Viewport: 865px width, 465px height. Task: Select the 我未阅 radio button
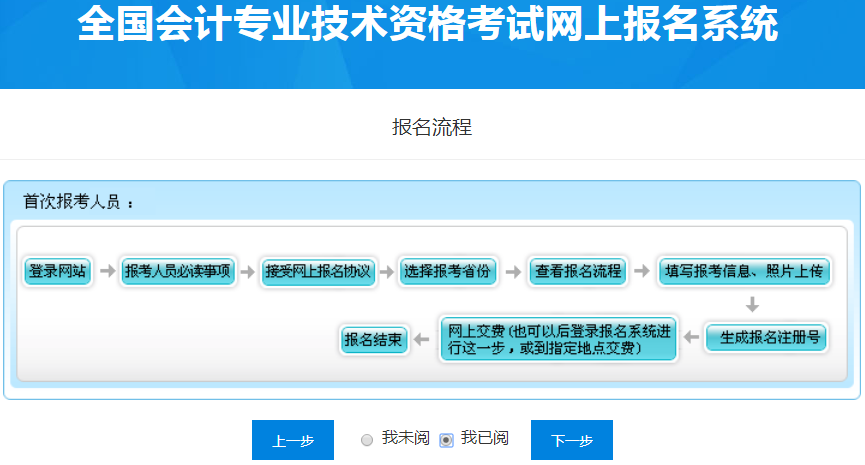(367, 440)
